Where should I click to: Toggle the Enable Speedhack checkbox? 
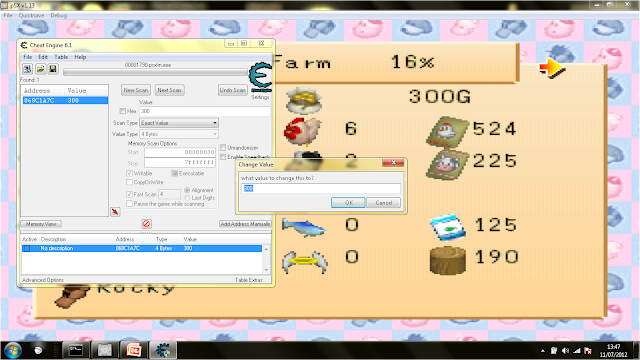pos(223,157)
